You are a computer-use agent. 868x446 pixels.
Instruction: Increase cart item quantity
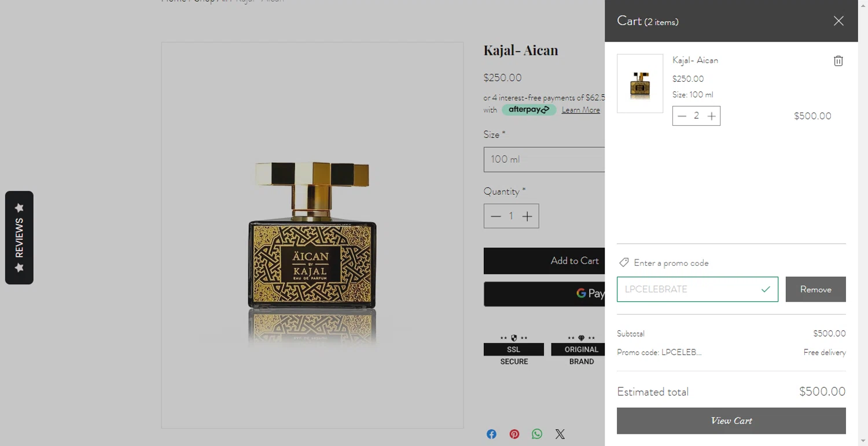point(711,116)
